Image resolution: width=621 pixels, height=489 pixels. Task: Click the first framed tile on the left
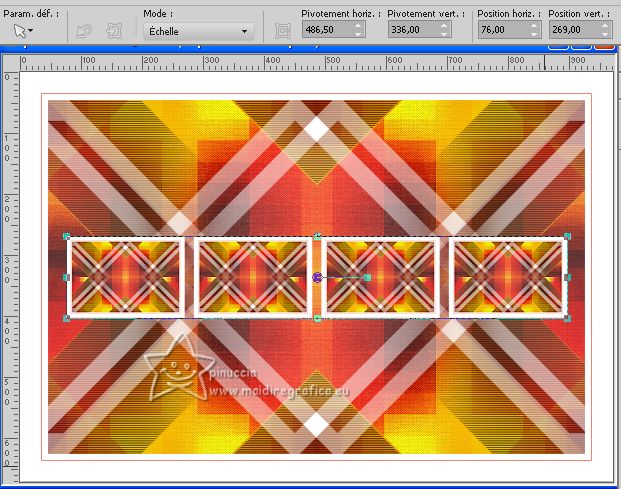pyautogui.click(x=126, y=278)
